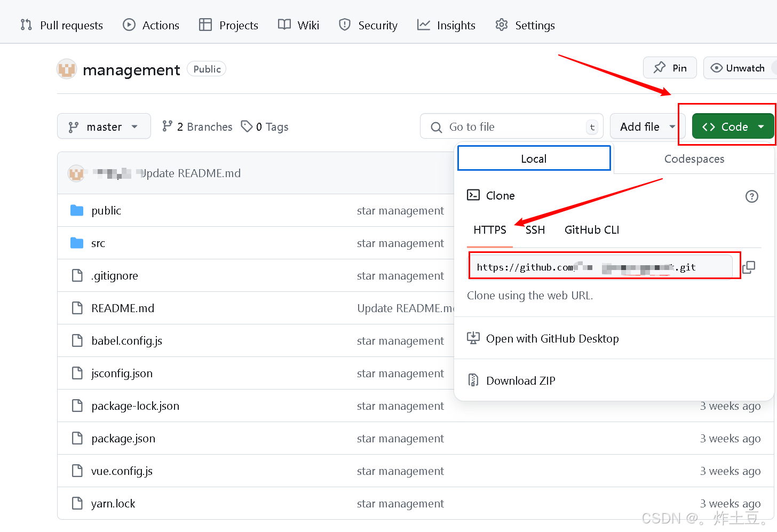Select the Local tab

point(534,158)
